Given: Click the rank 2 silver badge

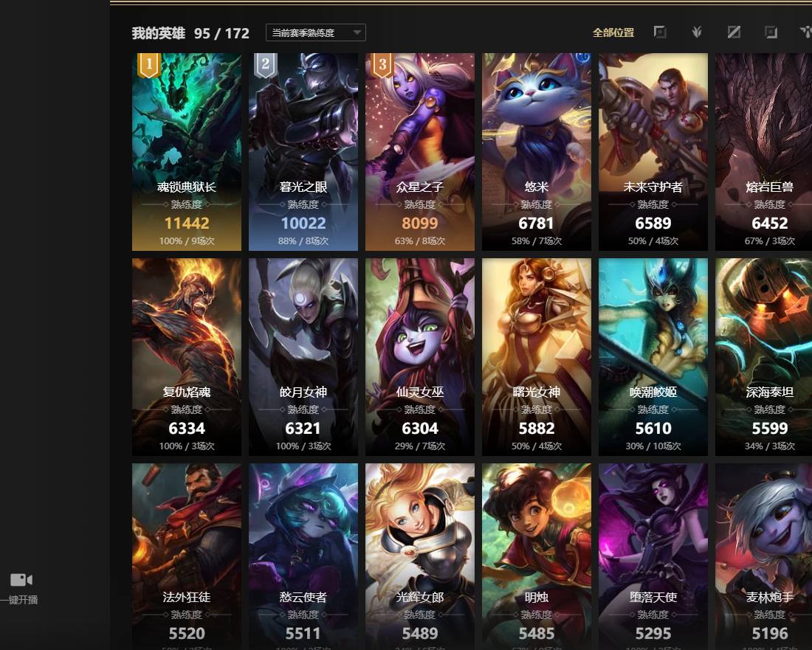Looking at the screenshot, I should (x=266, y=65).
